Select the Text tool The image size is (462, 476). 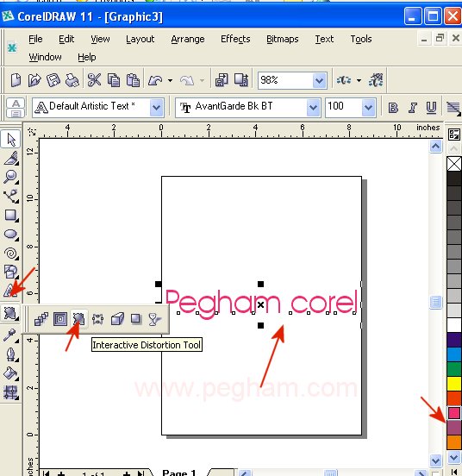pos(11,291)
